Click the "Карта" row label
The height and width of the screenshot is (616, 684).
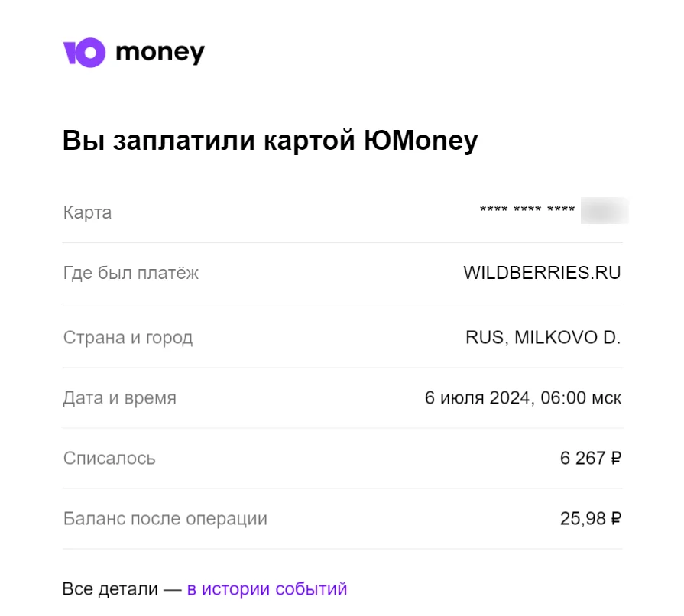(x=87, y=212)
